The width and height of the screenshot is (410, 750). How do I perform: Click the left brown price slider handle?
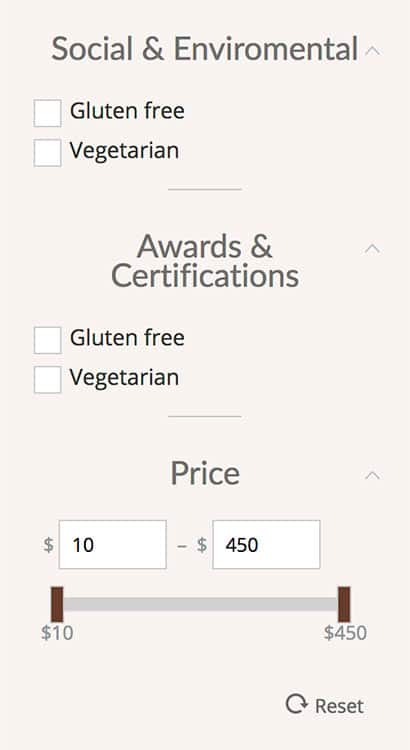pos(57,604)
